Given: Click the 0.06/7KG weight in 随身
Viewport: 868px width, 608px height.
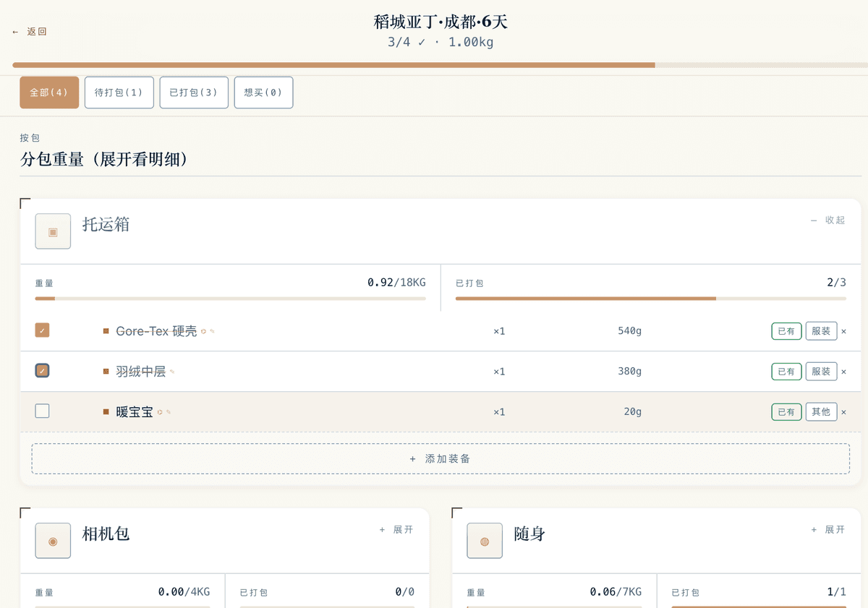Looking at the screenshot, I should click(616, 591).
